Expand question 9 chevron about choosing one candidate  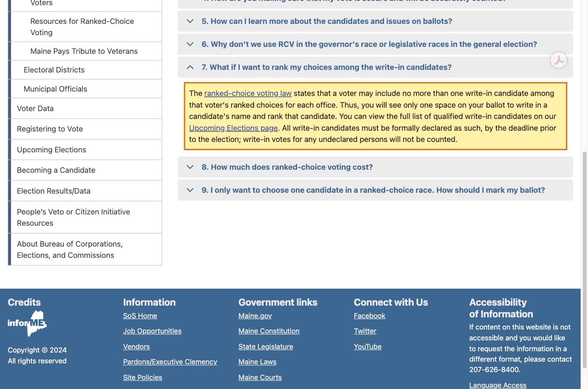point(190,190)
